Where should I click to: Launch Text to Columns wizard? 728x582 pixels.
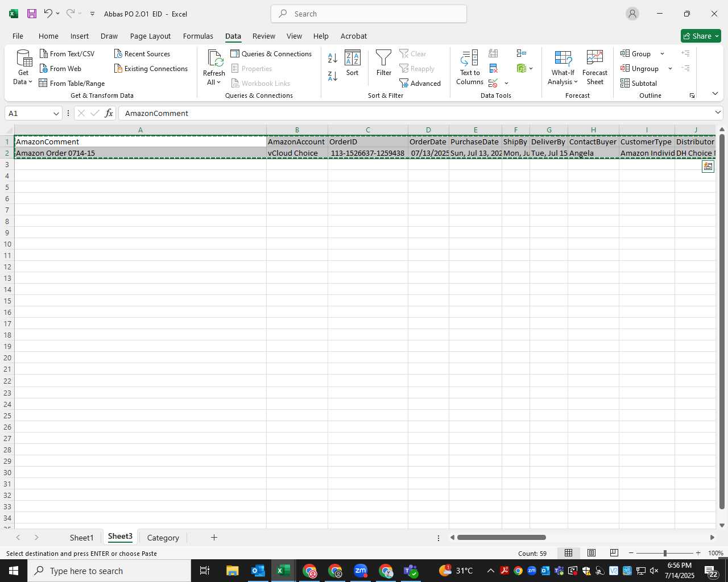click(470, 68)
